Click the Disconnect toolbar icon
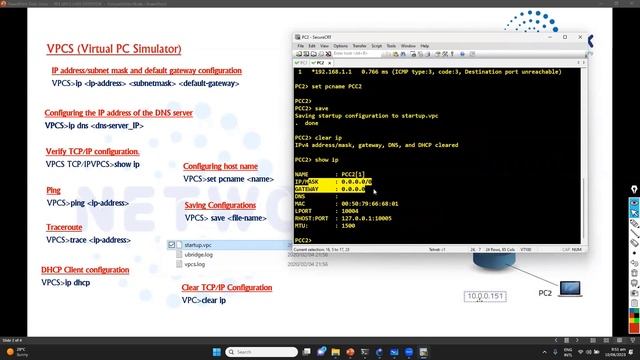Image resolution: width=640 pixels, height=360 pixels. click(328, 54)
